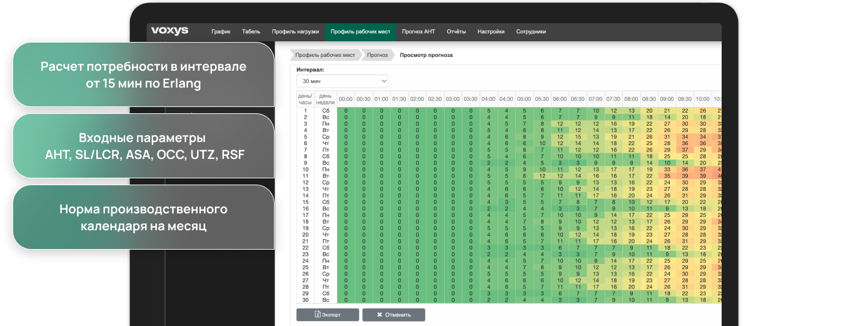Click the 00:00 column header
Image resolution: width=868 pixels, height=326 pixels.
(x=345, y=99)
